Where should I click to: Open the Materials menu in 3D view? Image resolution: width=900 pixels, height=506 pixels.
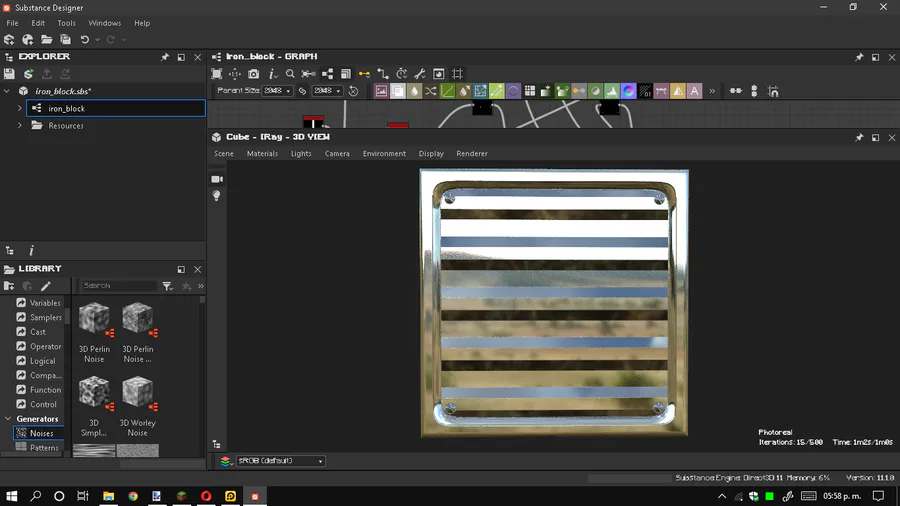click(x=262, y=154)
